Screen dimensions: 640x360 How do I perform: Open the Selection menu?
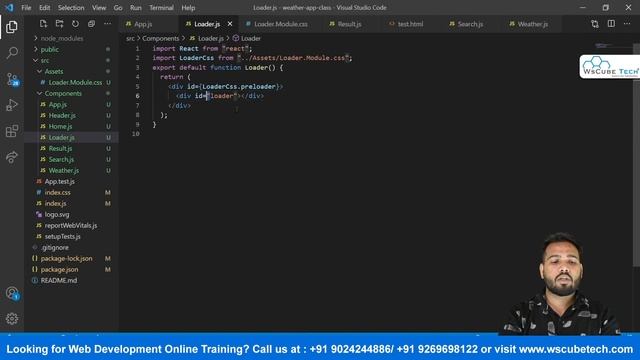(71, 8)
